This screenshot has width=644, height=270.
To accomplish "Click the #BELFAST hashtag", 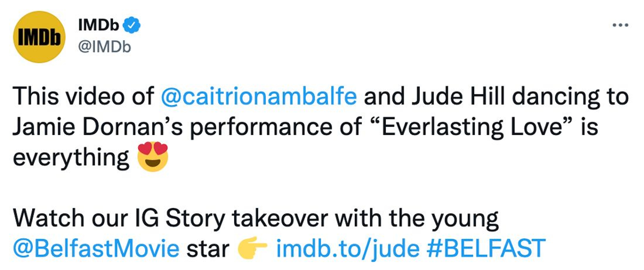I will [x=486, y=249].
